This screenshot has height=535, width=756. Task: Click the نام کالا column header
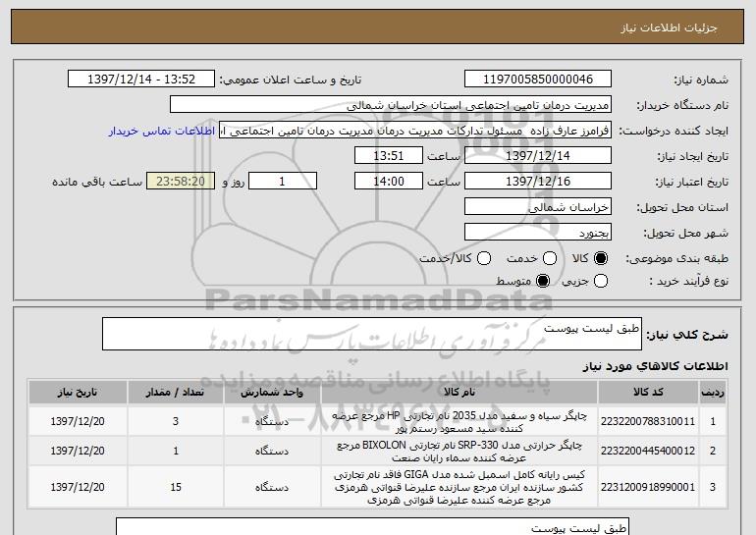click(459, 393)
